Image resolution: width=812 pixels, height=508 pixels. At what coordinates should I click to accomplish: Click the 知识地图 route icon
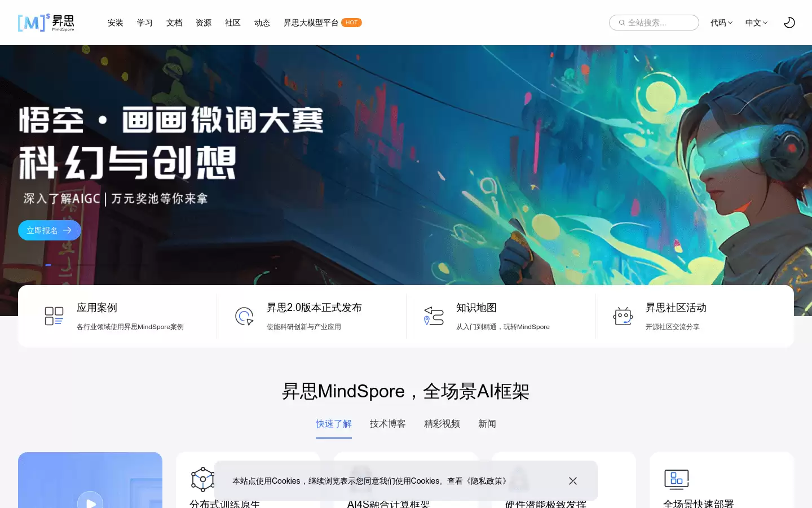point(434,316)
